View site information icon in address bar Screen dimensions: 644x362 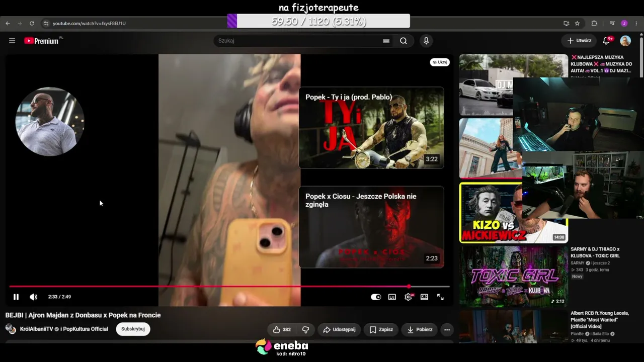tap(46, 23)
